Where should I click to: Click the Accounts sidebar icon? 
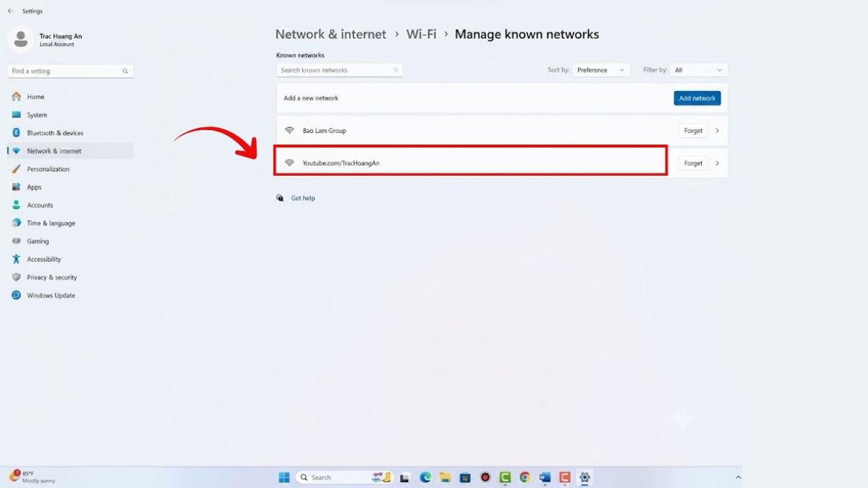tap(16, 205)
